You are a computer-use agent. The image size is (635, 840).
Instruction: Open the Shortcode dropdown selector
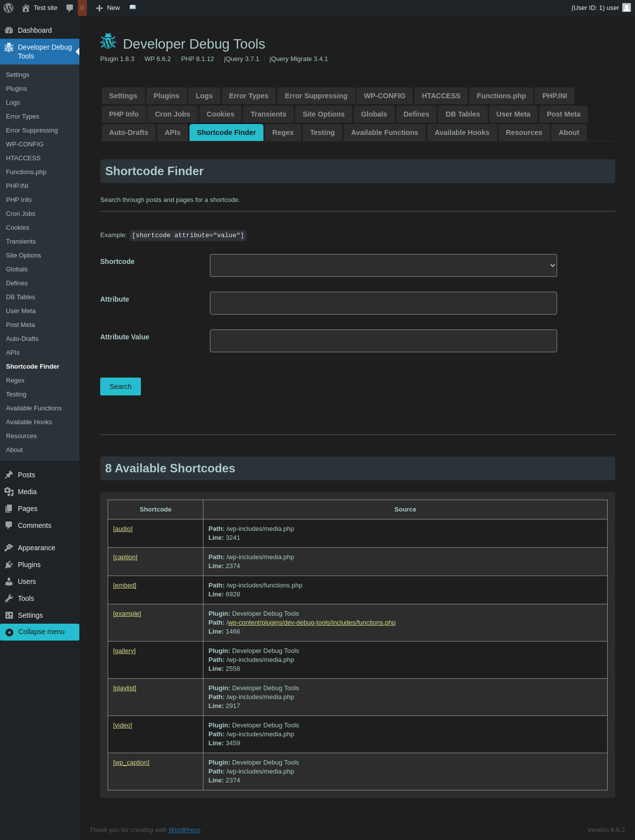(383, 265)
